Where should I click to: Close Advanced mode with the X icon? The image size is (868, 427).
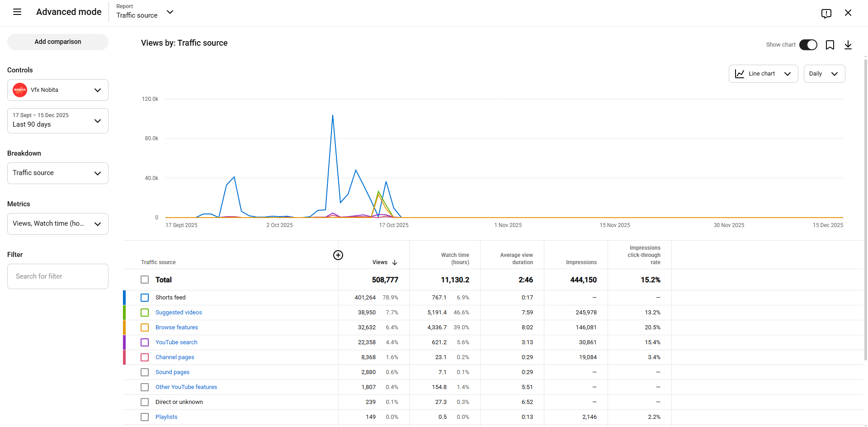(848, 13)
